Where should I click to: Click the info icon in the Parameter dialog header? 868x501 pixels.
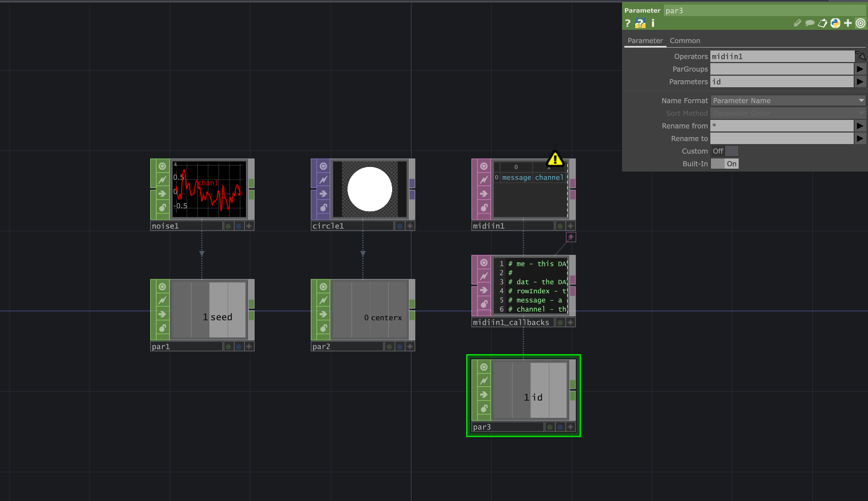click(652, 24)
